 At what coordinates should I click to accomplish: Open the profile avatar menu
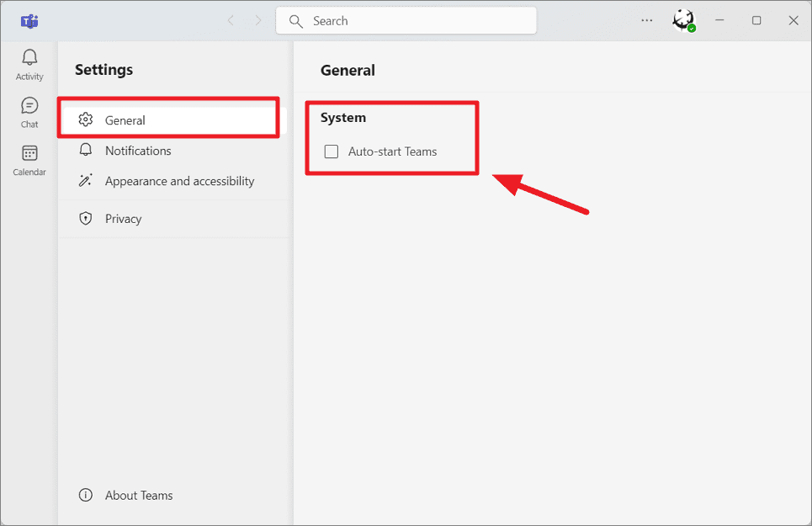coord(683,21)
